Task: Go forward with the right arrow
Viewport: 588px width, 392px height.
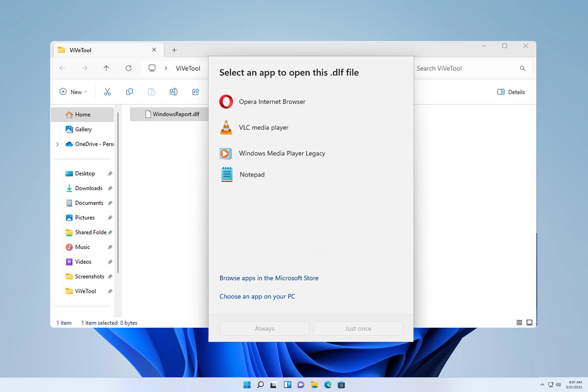Action: [x=85, y=68]
